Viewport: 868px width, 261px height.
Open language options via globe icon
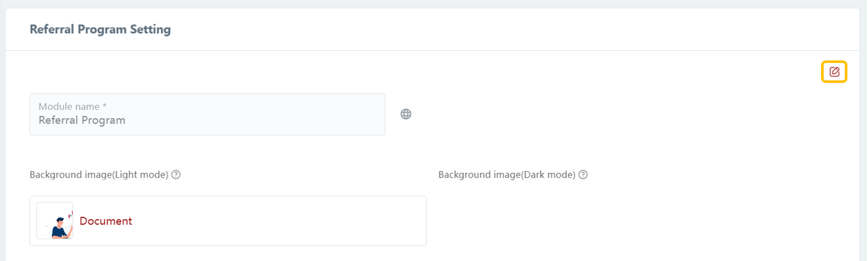pyautogui.click(x=406, y=114)
